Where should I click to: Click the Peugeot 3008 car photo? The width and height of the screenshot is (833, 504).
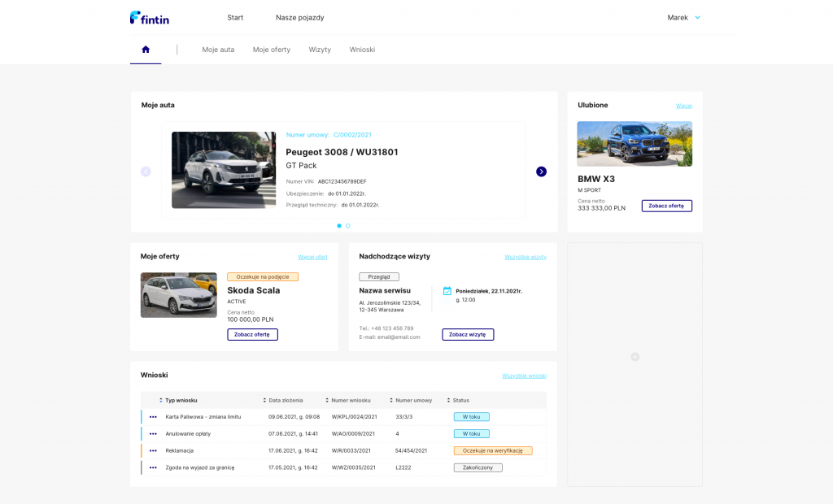pos(224,170)
